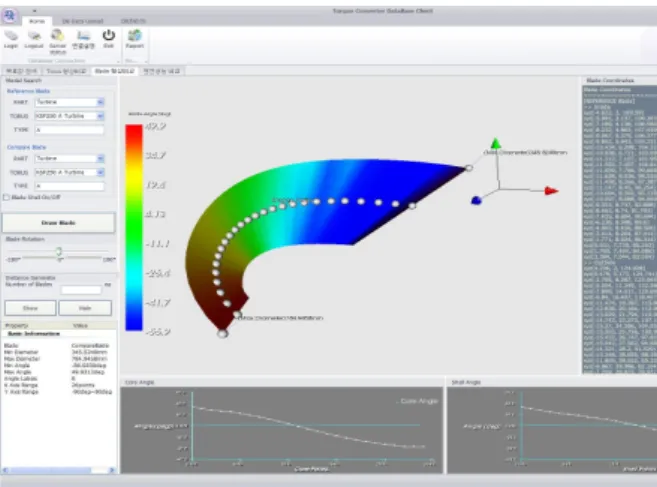Click the blade angle color legend bar
This screenshot has width=657, height=487.
134,227
